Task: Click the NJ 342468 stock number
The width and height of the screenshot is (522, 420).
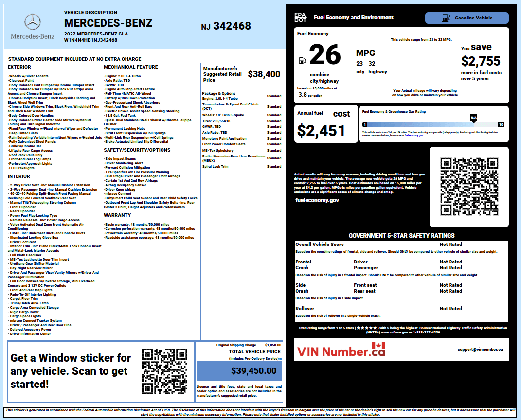Action: tap(226, 26)
